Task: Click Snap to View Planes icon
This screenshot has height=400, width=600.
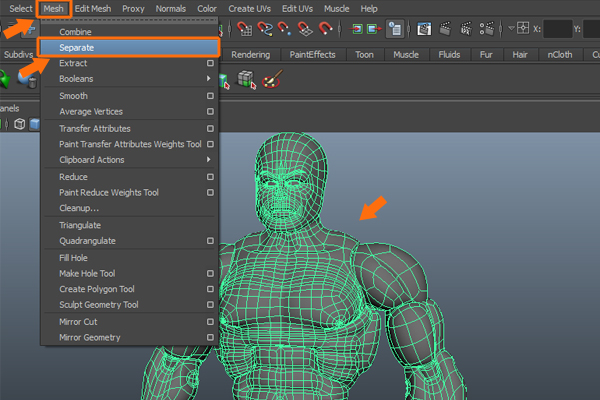Action: (x=307, y=29)
